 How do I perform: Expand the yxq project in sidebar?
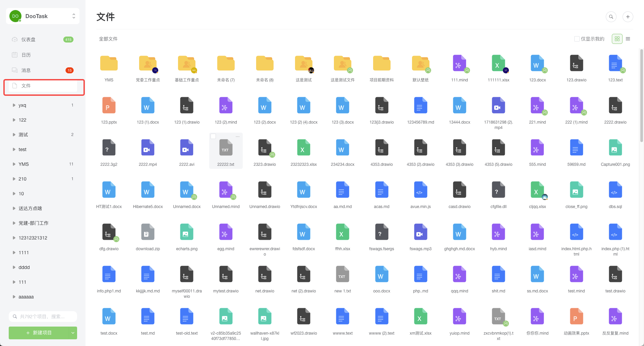14,105
